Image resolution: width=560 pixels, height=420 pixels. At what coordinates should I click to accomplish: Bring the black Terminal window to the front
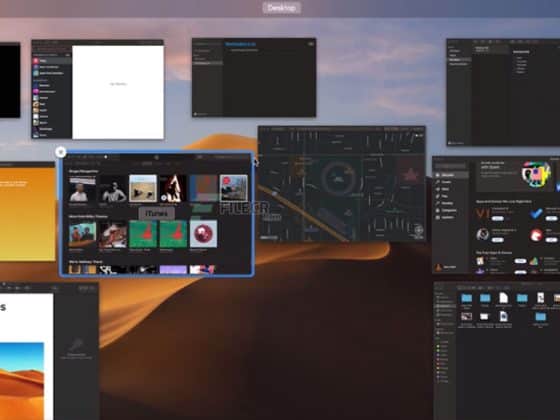click(x=10, y=80)
